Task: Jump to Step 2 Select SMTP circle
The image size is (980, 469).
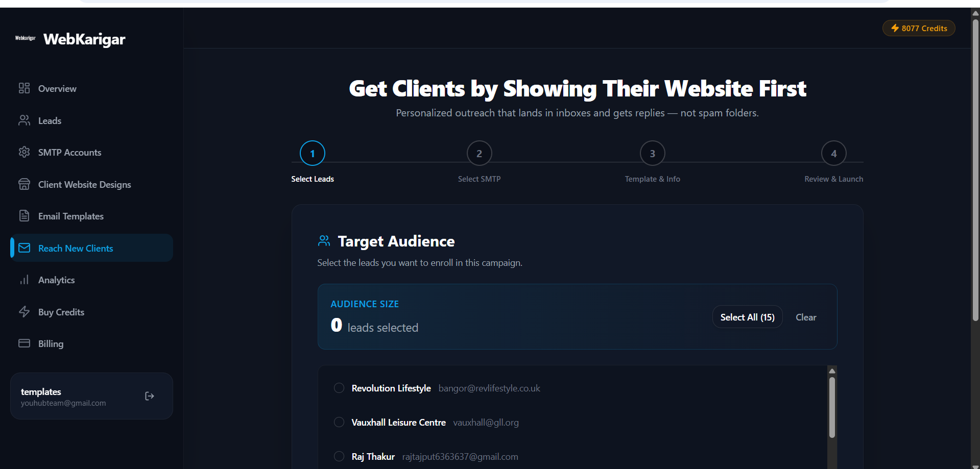Action: click(479, 153)
